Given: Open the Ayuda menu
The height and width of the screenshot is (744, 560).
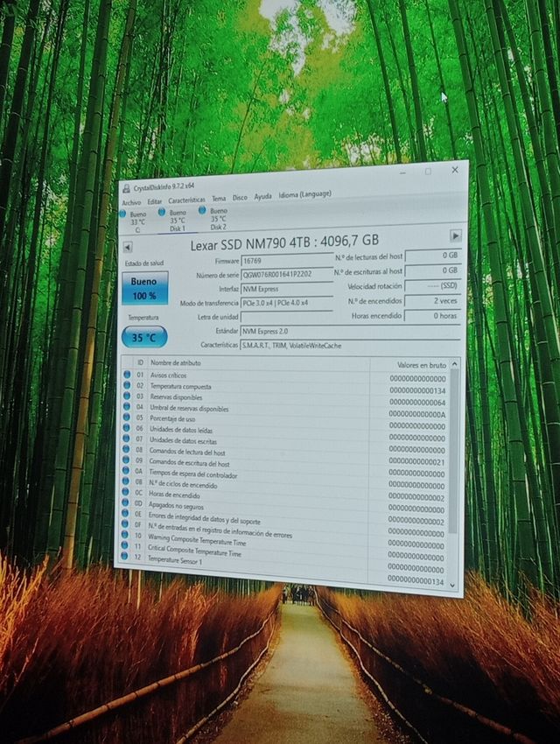Looking at the screenshot, I should tap(262, 196).
